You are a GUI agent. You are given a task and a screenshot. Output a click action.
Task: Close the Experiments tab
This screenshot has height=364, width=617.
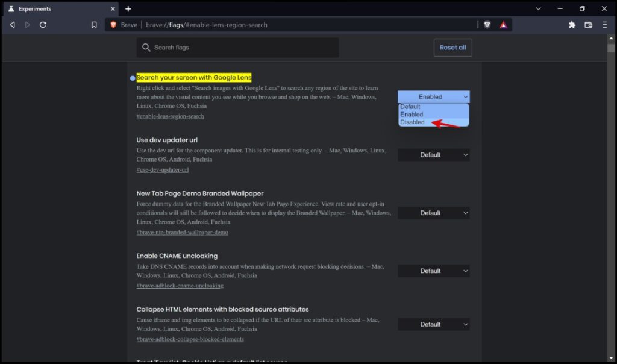click(x=113, y=8)
